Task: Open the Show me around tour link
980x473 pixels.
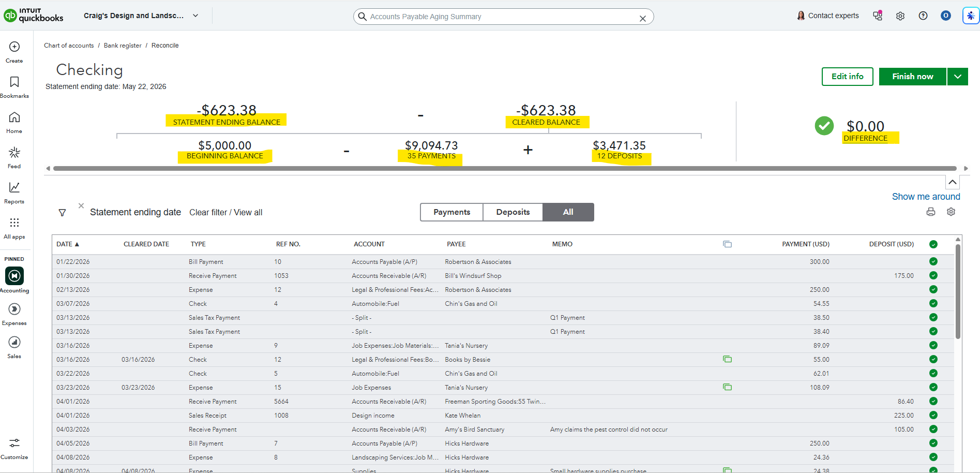Action: click(x=926, y=197)
